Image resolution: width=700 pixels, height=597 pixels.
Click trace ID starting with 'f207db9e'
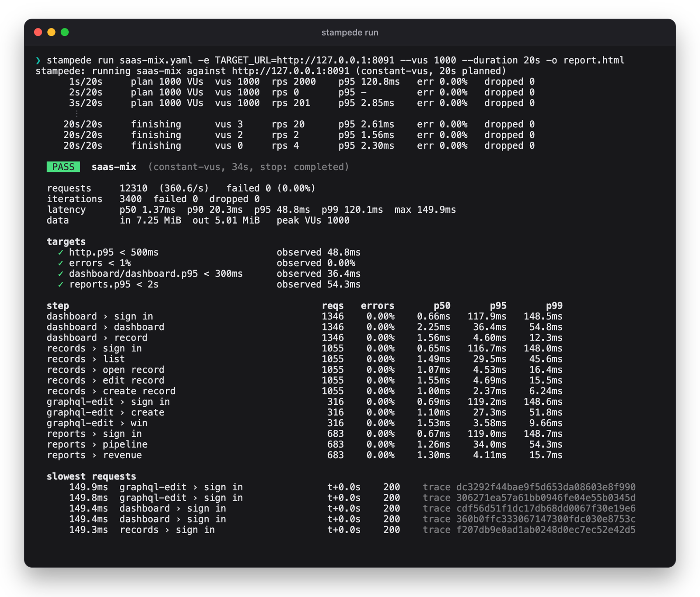546,530
